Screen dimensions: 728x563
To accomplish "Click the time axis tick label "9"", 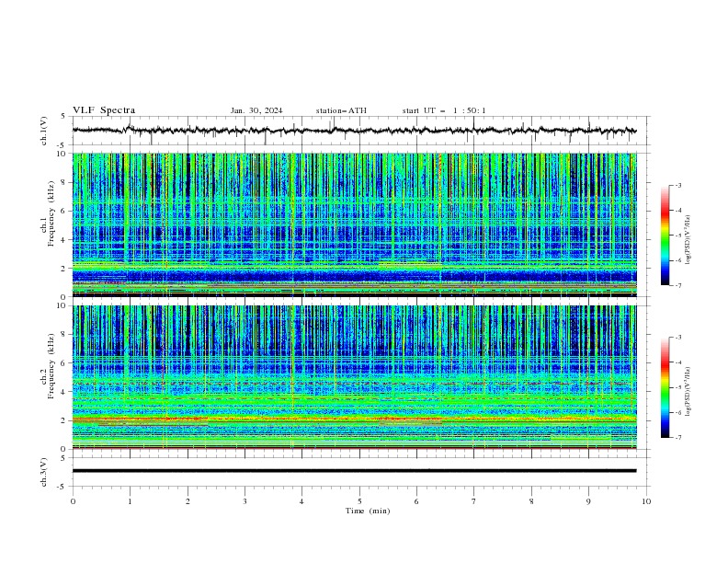I will pyautogui.click(x=588, y=501).
